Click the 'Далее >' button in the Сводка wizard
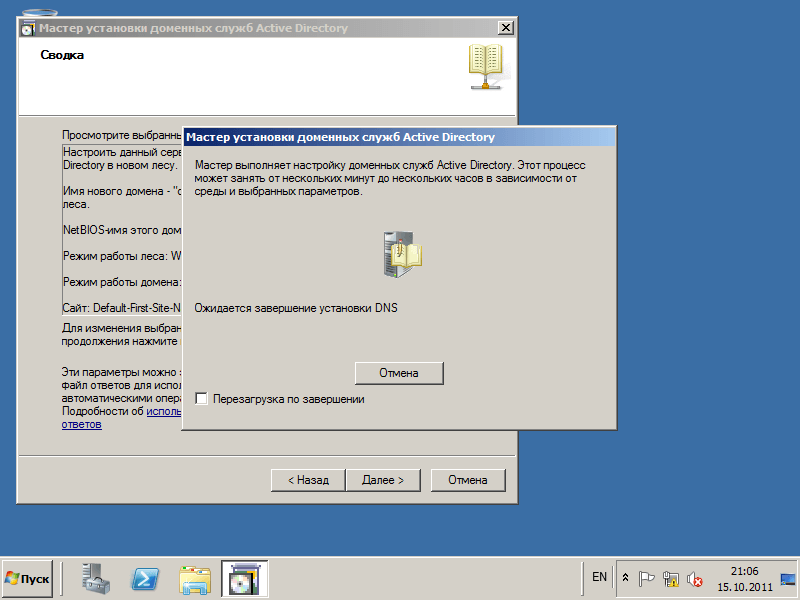Image resolution: width=800 pixels, height=600 pixels. pyautogui.click(x=383, y=480)
